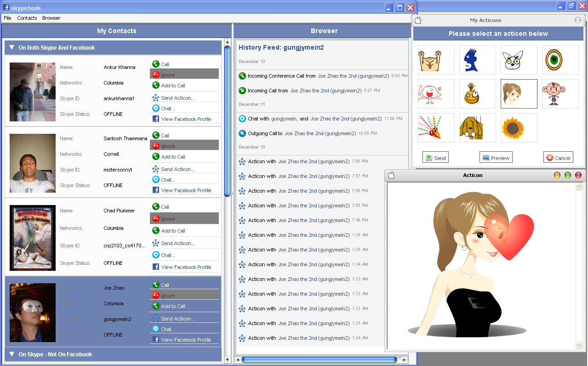Choose the party popper confetti acticon
The image size is (588, 366).
pyautogui.click(x=436, y=128)
